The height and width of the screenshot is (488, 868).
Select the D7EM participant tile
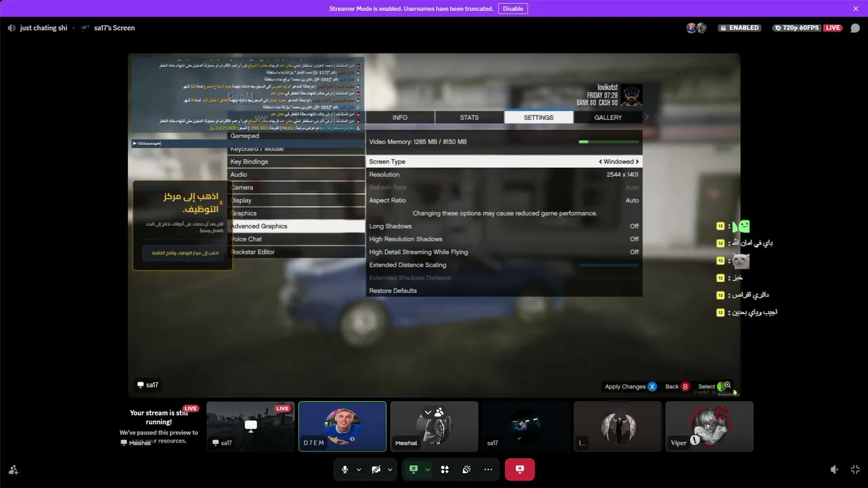coord(342,426)
